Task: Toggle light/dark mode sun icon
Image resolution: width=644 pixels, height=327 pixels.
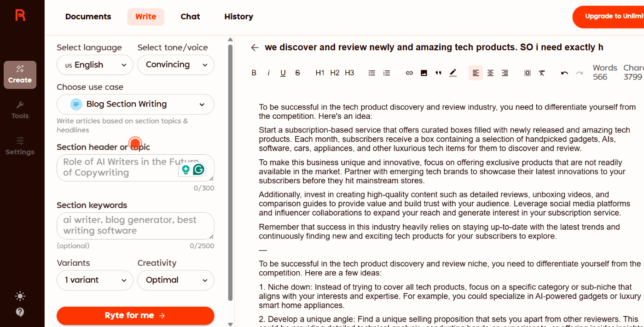Action: 20,296
